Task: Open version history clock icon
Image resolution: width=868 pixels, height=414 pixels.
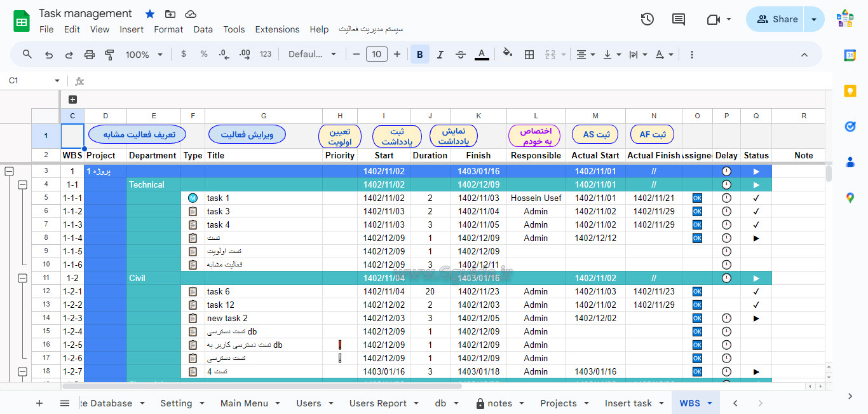Action: point(647,19)
